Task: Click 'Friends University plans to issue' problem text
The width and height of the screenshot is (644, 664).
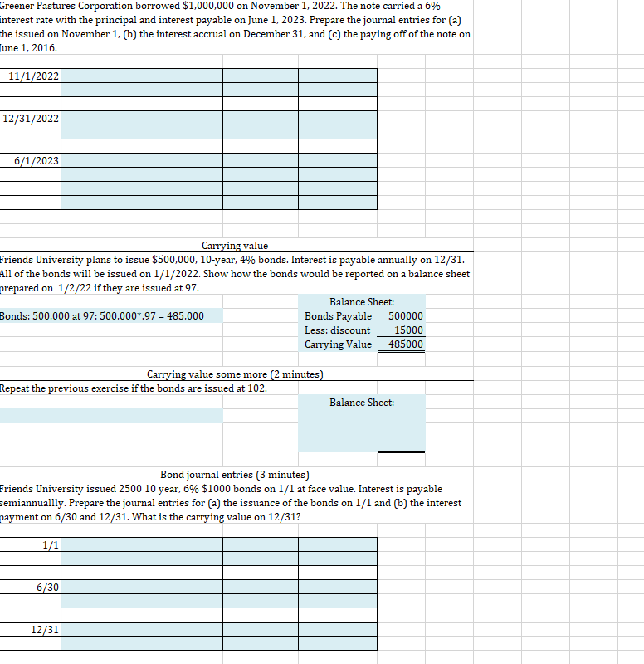Action: 235,274
